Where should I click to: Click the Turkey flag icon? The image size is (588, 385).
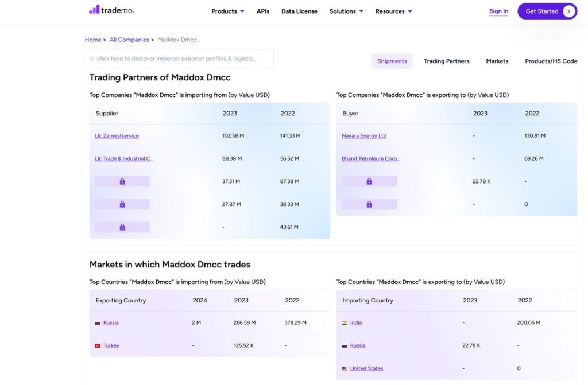coord(98,346)
